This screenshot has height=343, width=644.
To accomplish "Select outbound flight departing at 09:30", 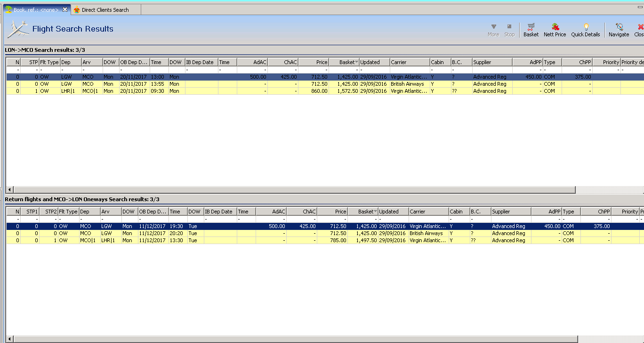I will (324, 91).
